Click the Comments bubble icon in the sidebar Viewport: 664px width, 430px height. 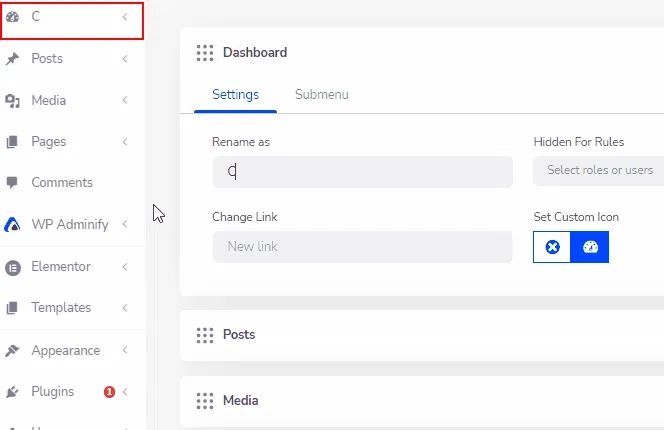tap(12, 183)
